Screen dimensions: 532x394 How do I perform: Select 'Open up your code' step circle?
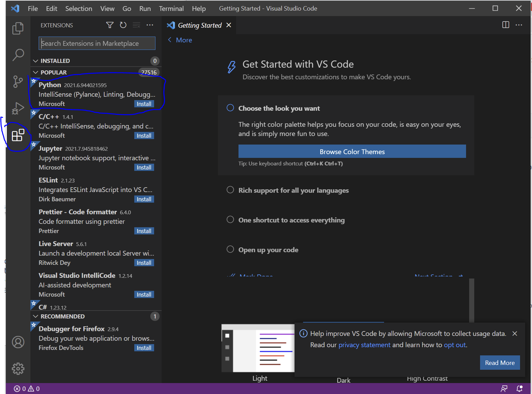click(230, 249)
